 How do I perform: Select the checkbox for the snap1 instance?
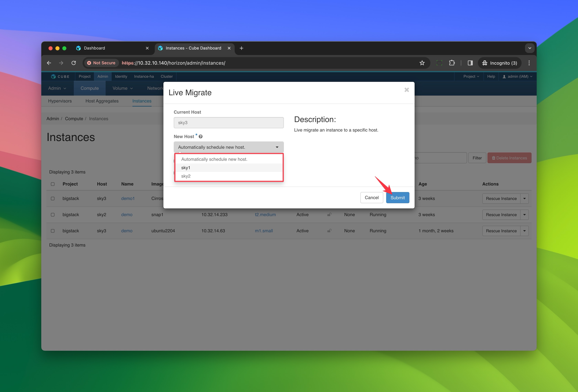(x=53, y=215)
